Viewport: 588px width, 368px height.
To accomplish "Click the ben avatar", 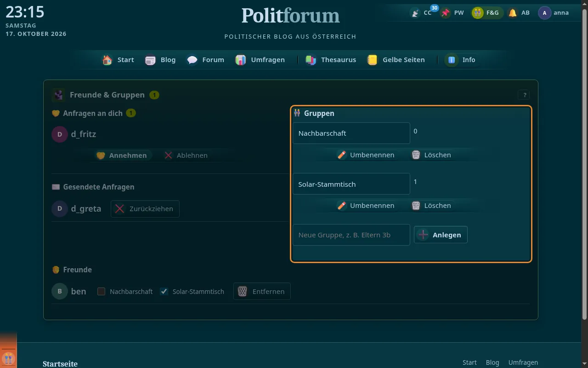I will click(60, 291).
